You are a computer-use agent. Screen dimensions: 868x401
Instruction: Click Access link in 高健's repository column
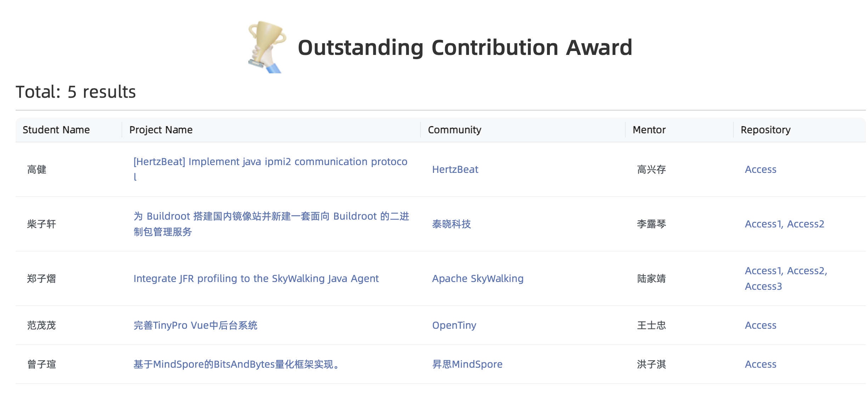coord(760,170)
